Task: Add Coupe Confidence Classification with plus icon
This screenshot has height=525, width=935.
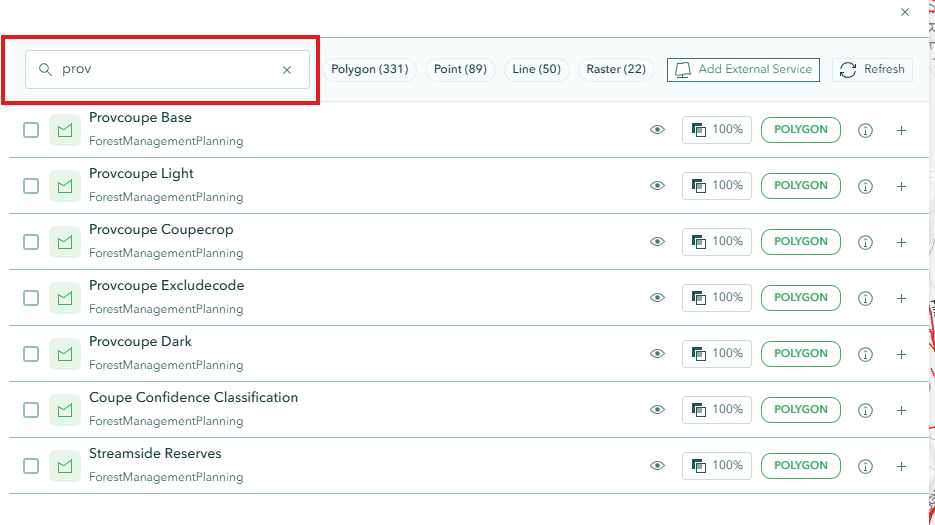Action: pyautogui.click(x=901, y=411)
